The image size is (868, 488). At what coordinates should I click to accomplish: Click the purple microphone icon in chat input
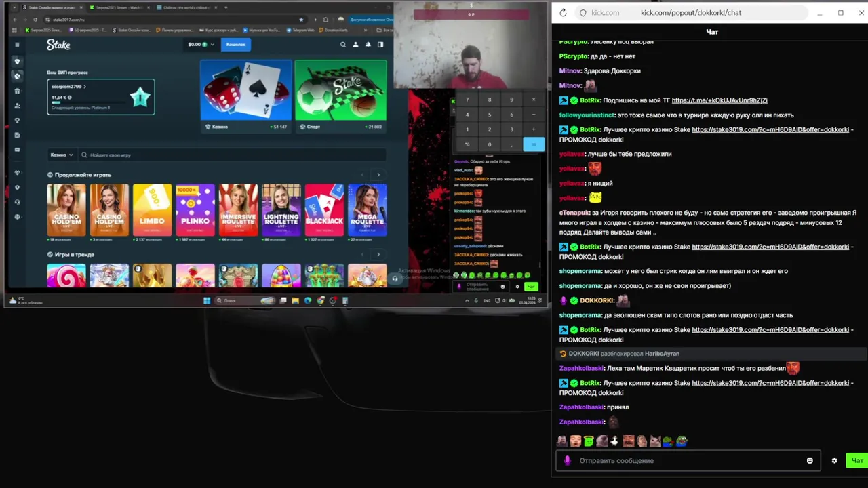point(568,461)
